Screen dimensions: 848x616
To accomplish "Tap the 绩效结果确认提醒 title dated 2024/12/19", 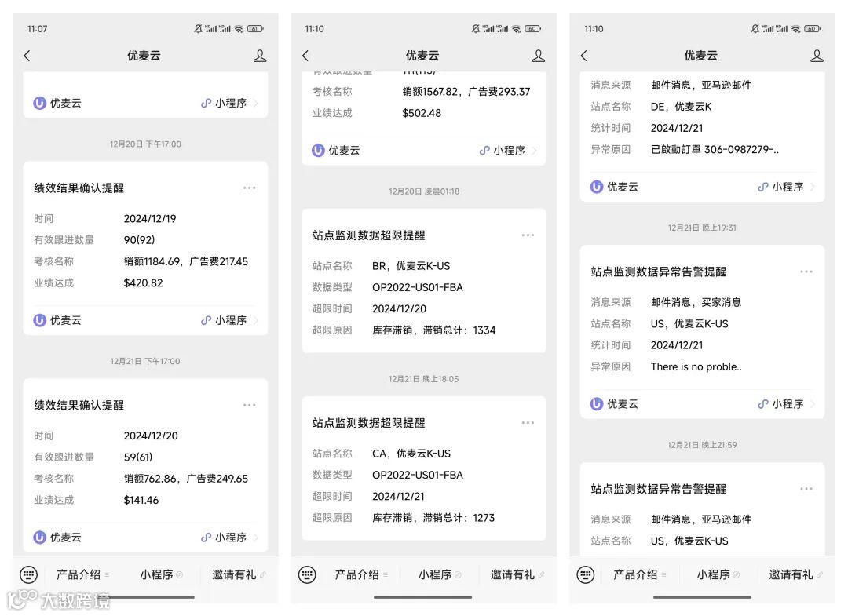I will [79, 188].
